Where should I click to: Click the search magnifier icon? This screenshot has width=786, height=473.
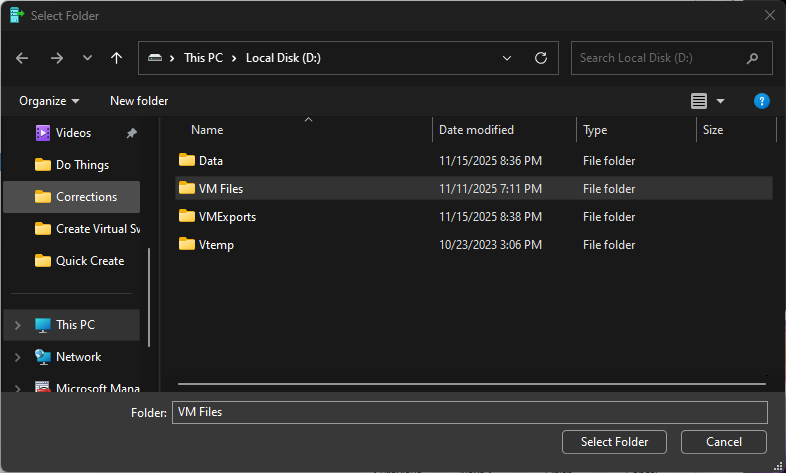coord(752,58)
